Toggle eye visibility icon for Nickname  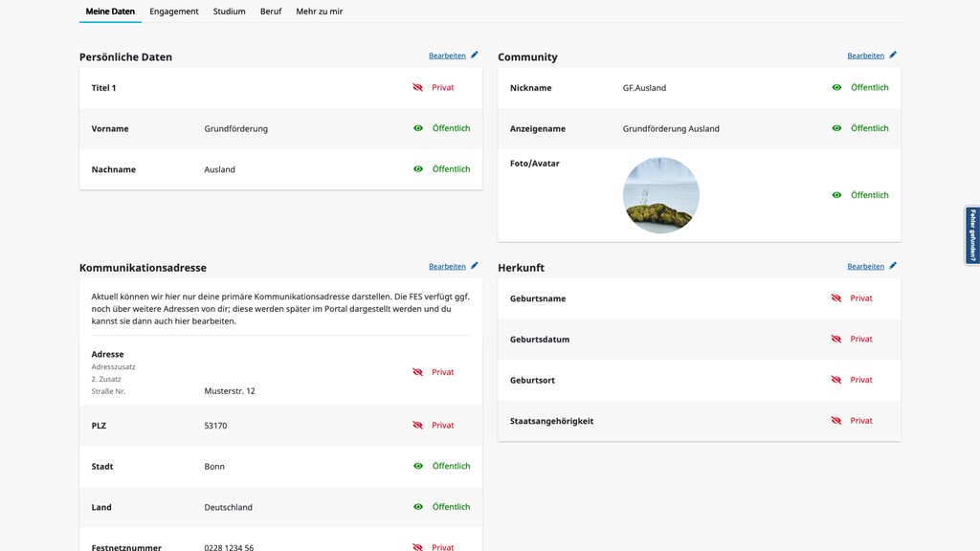point(836,87)
